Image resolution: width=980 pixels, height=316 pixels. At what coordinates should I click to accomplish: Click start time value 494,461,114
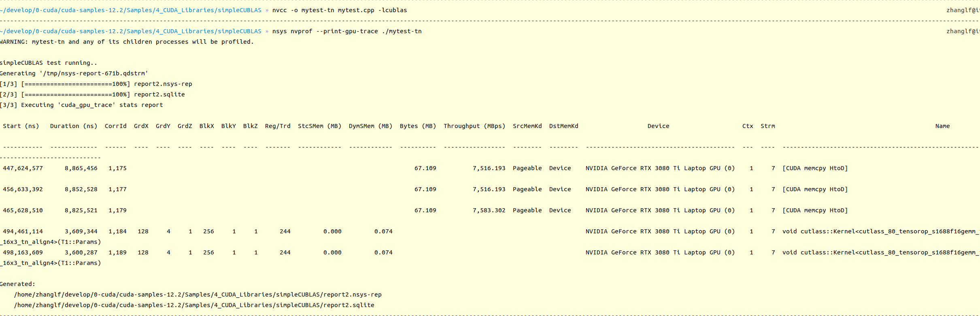pos(23,231)
